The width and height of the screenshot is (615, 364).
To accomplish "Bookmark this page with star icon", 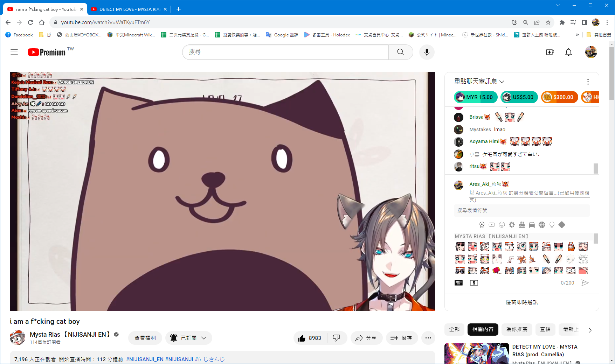I will point(548,22).
